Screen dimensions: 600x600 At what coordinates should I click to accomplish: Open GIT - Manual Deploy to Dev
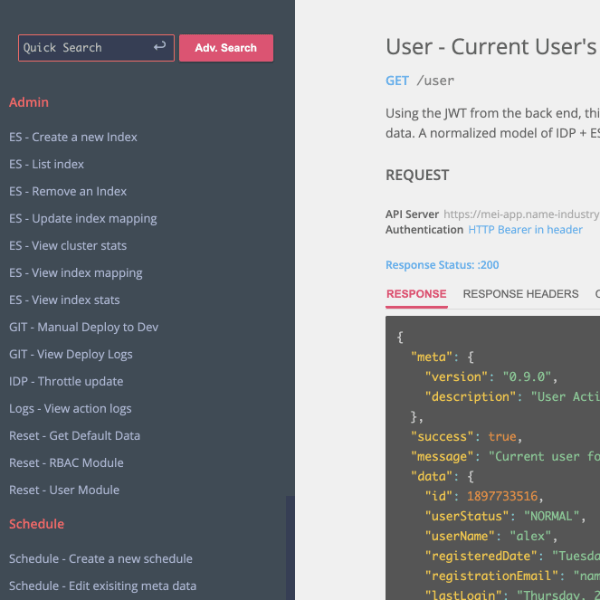pyautogui.click(x=84, y=327)
